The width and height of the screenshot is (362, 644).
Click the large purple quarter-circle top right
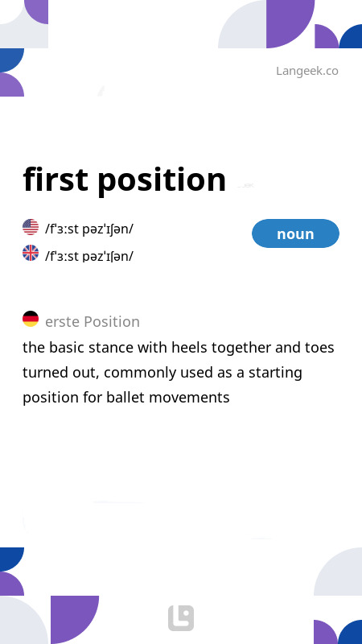tap(290, 24)
